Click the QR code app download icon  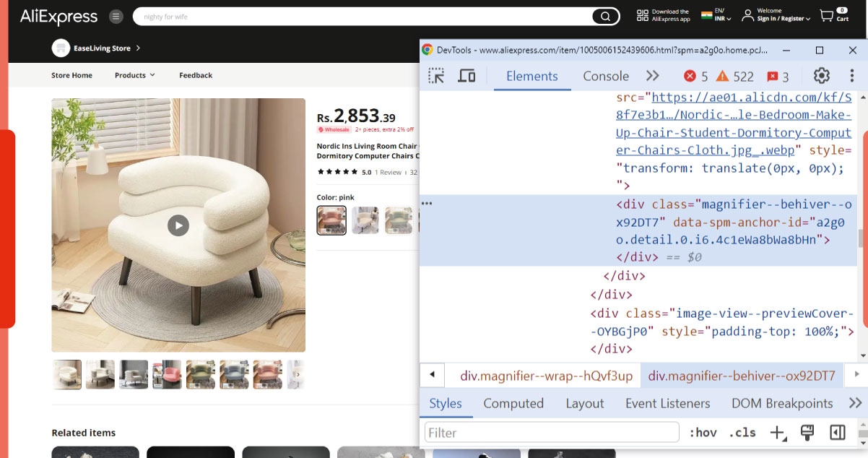click(x=642, y=14)
